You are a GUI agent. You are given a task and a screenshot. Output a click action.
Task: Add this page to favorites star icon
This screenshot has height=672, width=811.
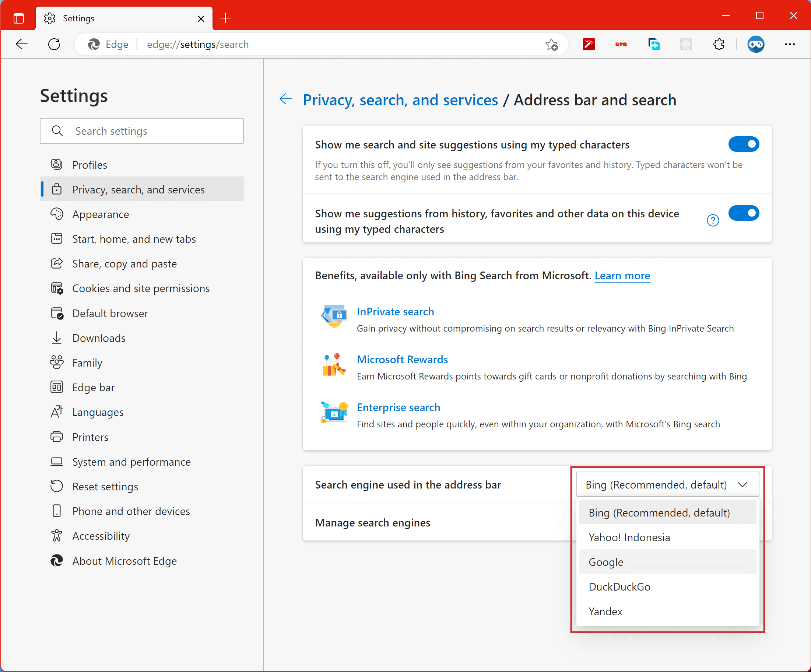point(551,45)
